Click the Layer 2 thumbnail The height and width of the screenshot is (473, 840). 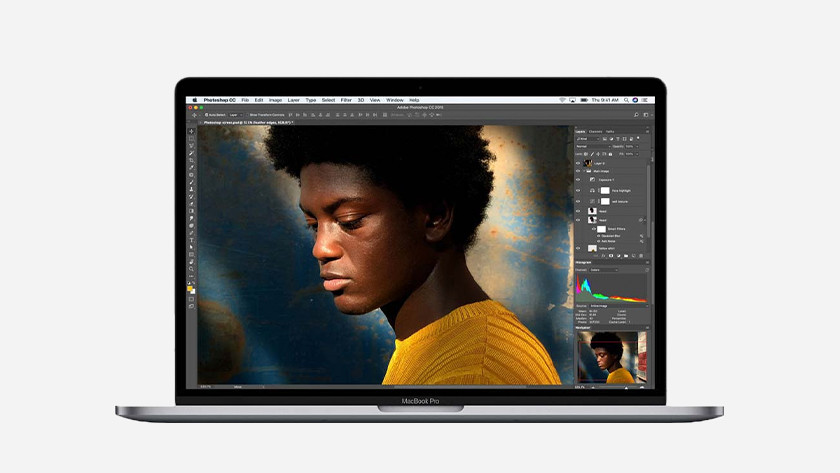pyautogui.click(x=588, y=163)
